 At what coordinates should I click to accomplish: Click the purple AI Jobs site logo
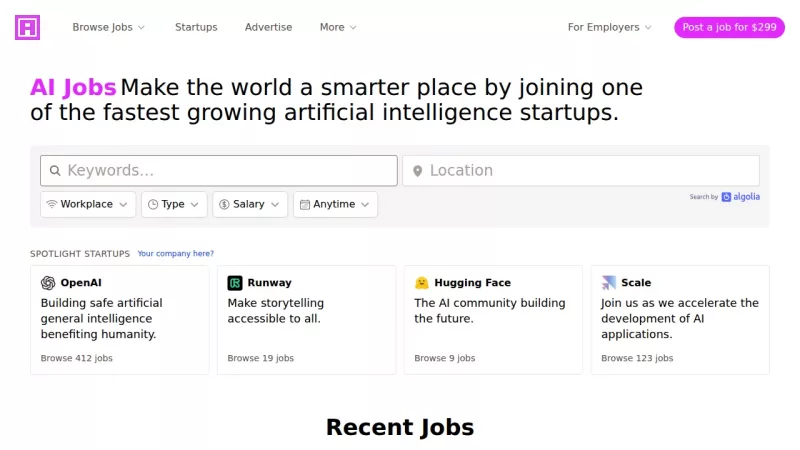(28, 28)
